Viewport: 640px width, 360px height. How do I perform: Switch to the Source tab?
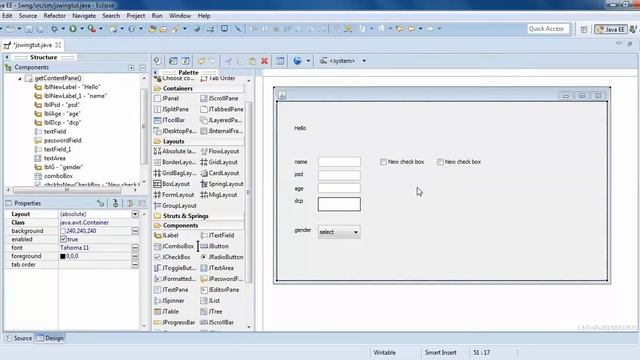[19, 338]
